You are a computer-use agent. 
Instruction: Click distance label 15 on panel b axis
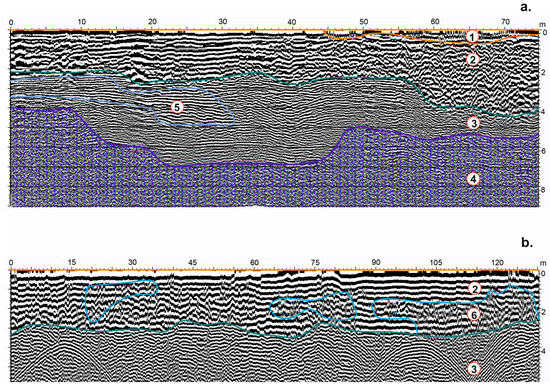point(72,262)
